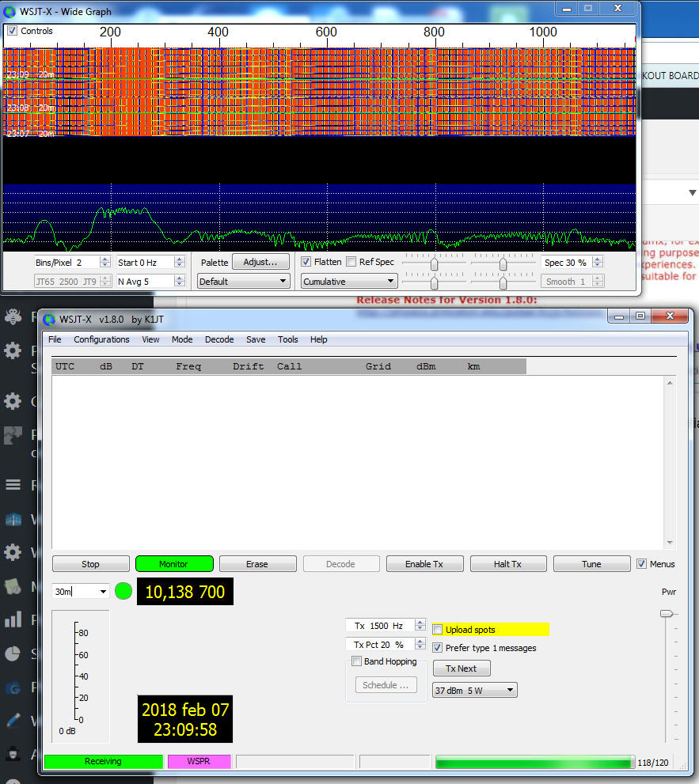
Task: Open the Save menu
Action: pos(256,339)
